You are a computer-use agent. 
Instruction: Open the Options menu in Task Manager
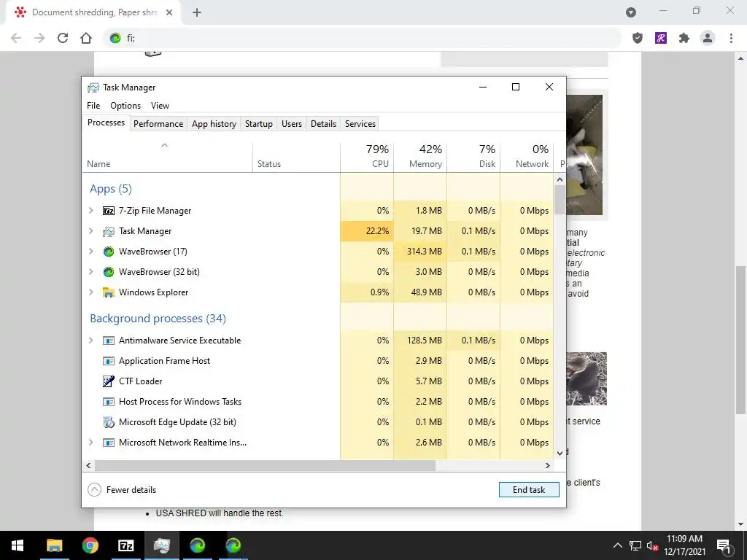(125, 106)
